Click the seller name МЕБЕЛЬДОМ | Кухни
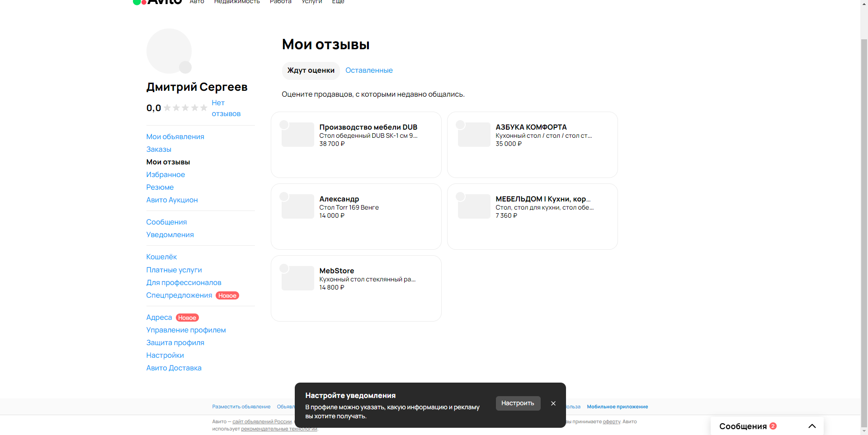Viewport: 868px width, 435px height. [x=543, y=199]
